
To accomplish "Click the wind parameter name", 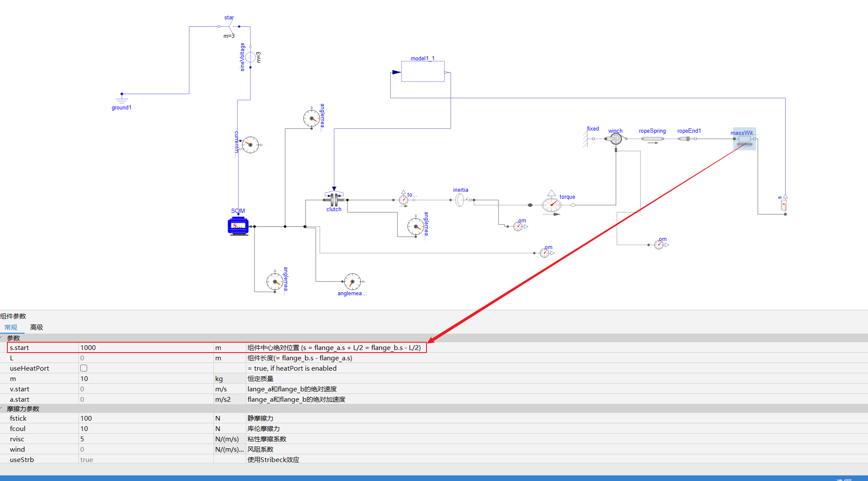I will tap(17, 449).
